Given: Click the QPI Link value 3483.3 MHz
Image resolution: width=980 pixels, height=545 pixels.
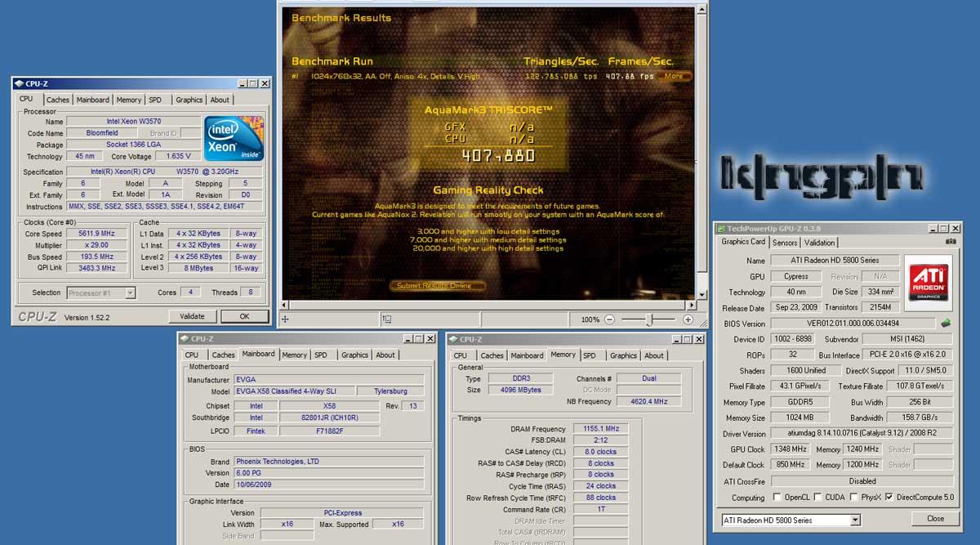Looking at the screenshot, I should coord(96,268).
